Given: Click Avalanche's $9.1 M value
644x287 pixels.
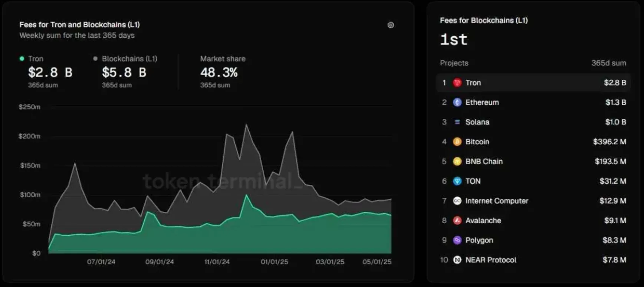Looking at the screenshot, I should (x=615, y=221).
